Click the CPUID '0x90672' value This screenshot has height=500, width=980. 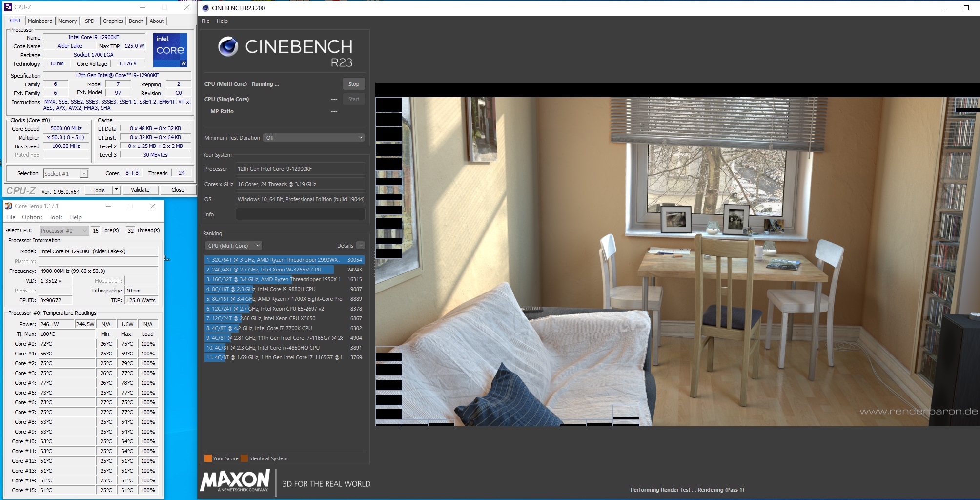(x=56, y=300)
